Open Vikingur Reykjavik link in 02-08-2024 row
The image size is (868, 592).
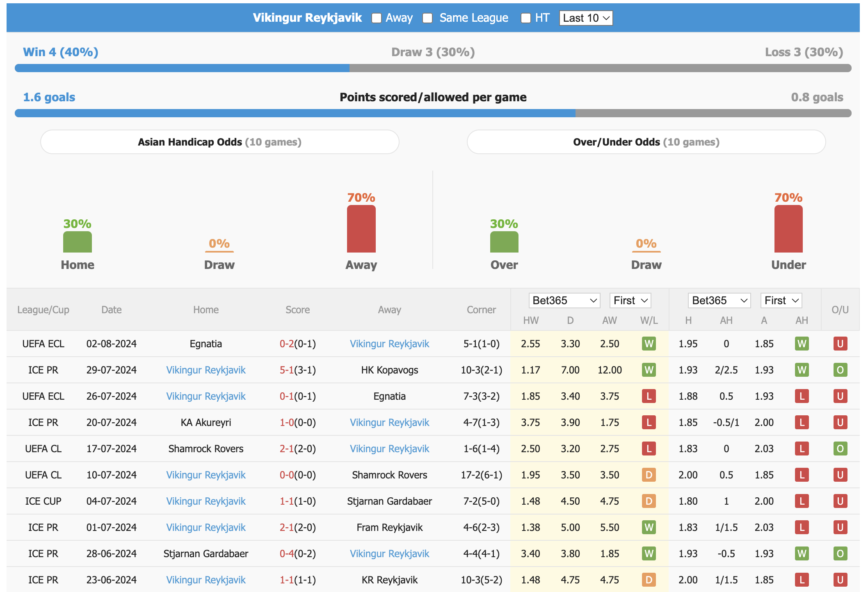pyautogui.click(x=389, y=344)
